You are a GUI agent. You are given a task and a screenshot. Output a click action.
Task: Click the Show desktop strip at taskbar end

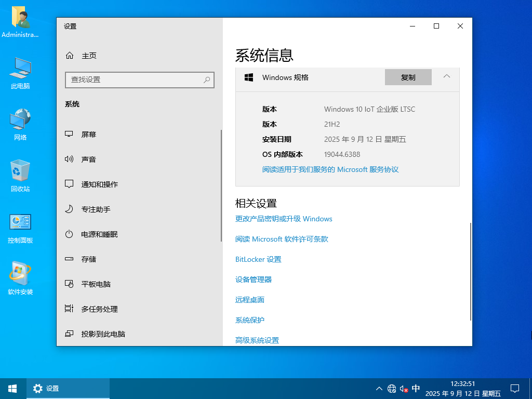(x=530, y=389)
